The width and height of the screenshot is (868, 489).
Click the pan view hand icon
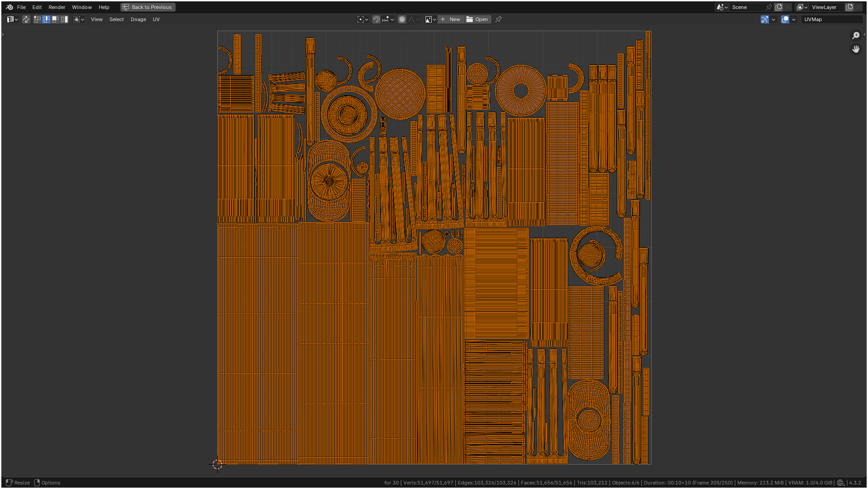855,49
